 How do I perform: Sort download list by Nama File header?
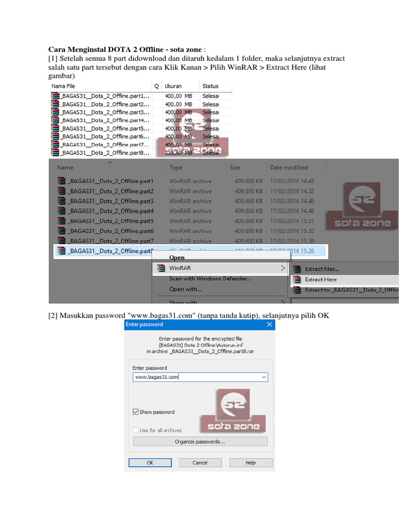tap(63, 86)
